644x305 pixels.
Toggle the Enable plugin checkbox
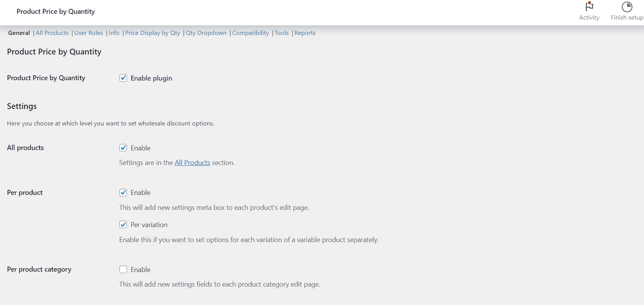(123, 78)
